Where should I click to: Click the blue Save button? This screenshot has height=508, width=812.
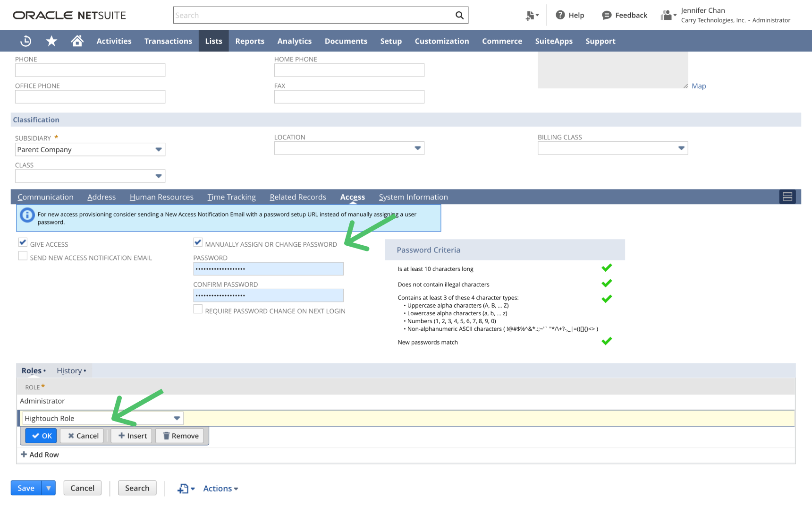[x=26, y=488]
